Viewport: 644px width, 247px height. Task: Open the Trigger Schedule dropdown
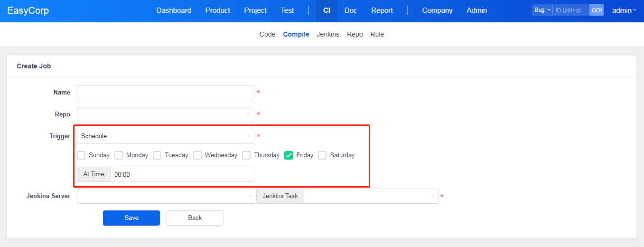[165, 136]
